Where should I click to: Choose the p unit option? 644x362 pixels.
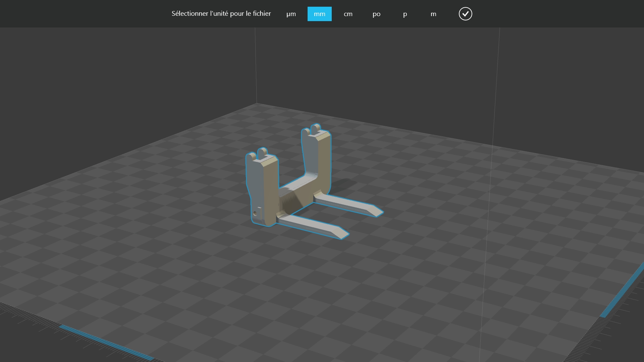(x=405, y=14)
